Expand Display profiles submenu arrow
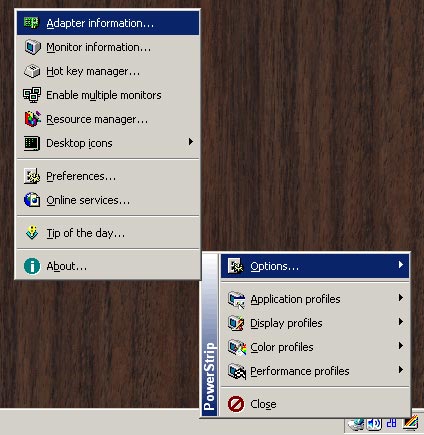 click(401, 322)
